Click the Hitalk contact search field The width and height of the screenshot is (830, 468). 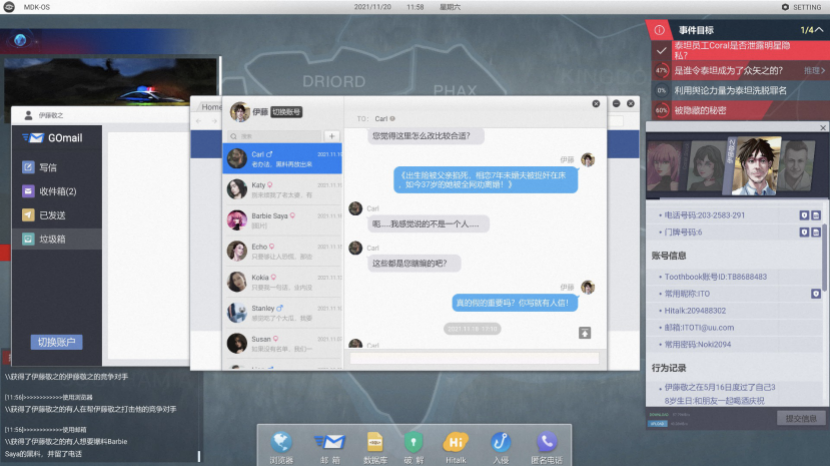pyautogui.click(x=275, y=136)
